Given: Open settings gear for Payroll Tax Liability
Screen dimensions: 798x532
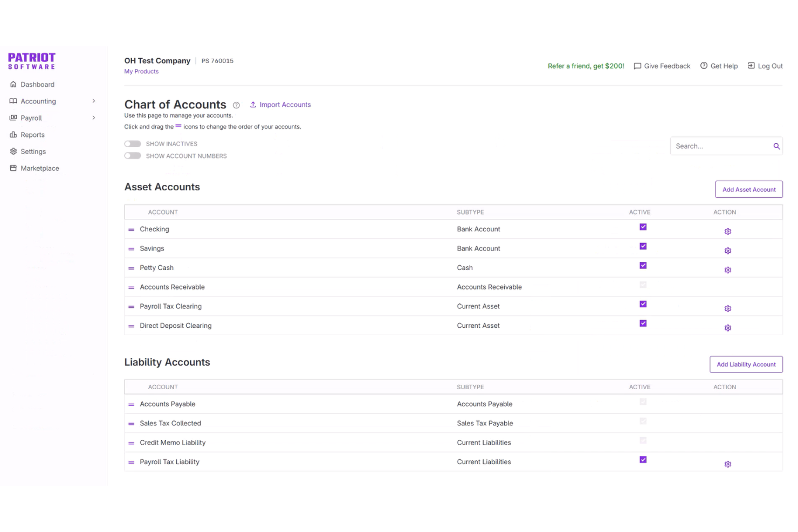Looking at the screenshot, I should click(727, 464).
